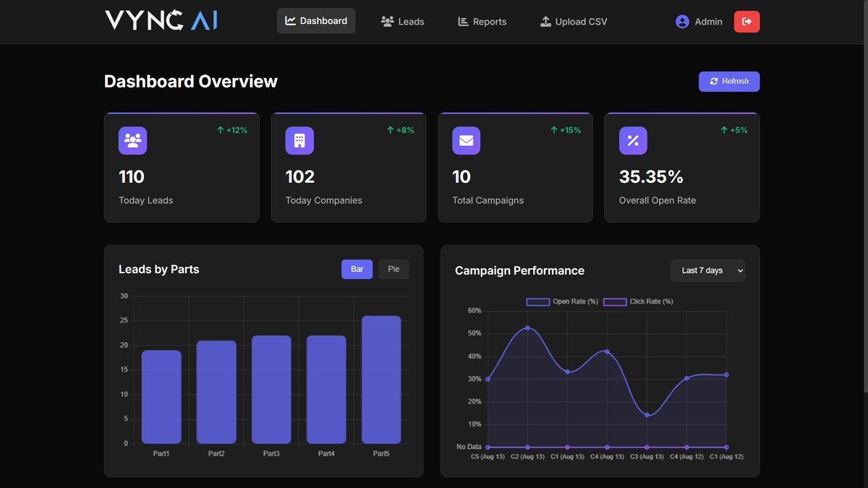Click the Overall Open Rate percent icon
This screenshot has width=868, height=488.
coord(633,140)
